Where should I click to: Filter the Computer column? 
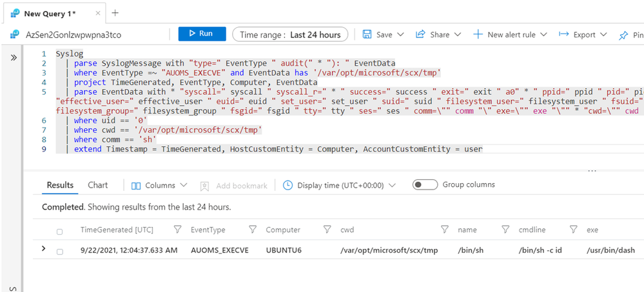(327, 229)
